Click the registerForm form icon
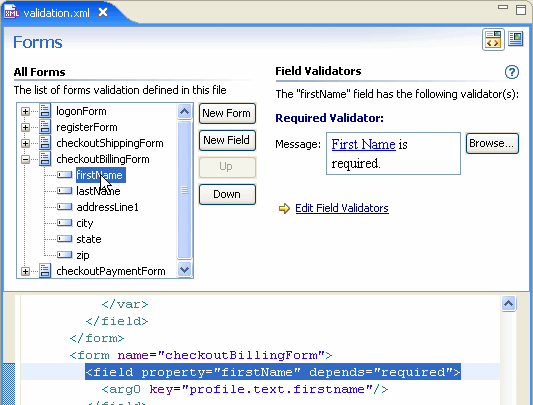Screen dimensions: 533x405 coord(45,127)
